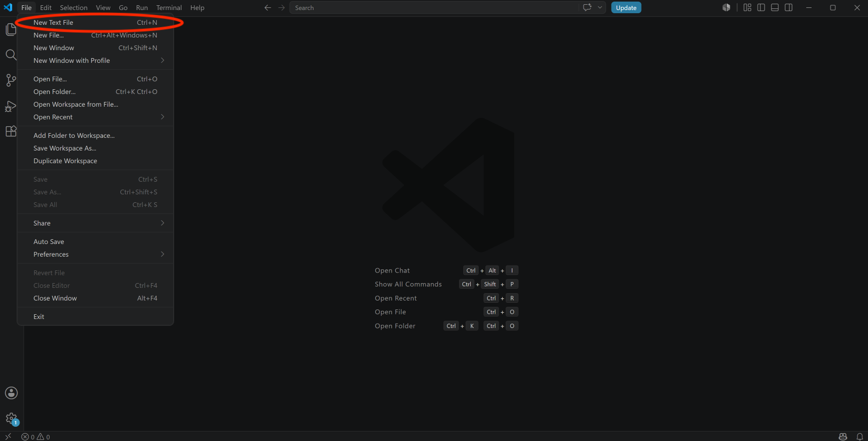Select New Text File menu entry
The width and height of the screenshot is (868, 441).
[x=96, y=23]
